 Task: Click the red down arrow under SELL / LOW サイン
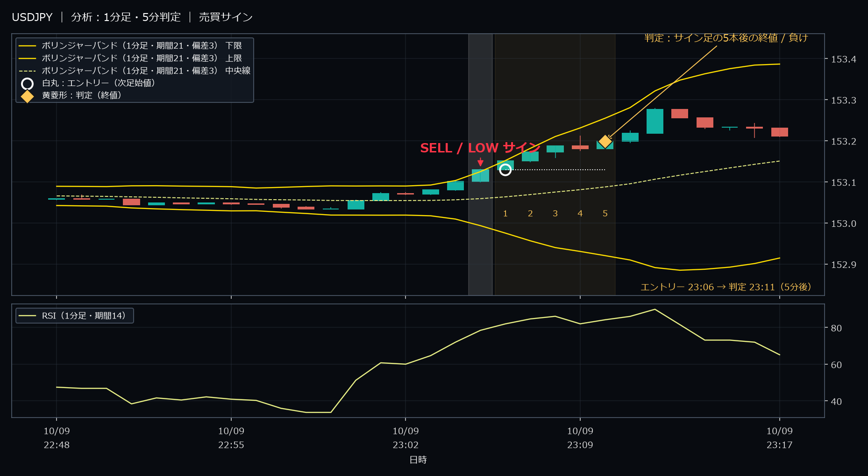(x=480, y=162)
